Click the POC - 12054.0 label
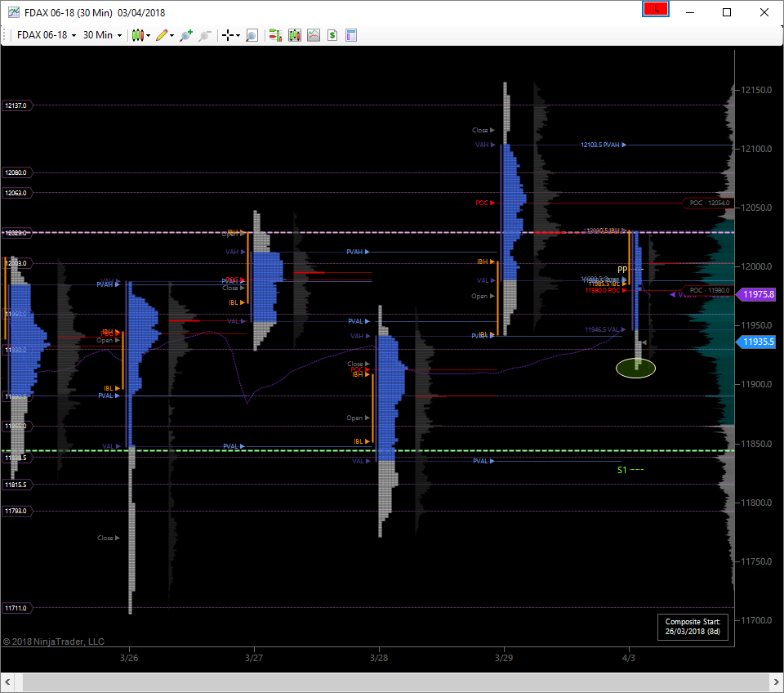Screen dimensions: 784x693 coord(709,203)
